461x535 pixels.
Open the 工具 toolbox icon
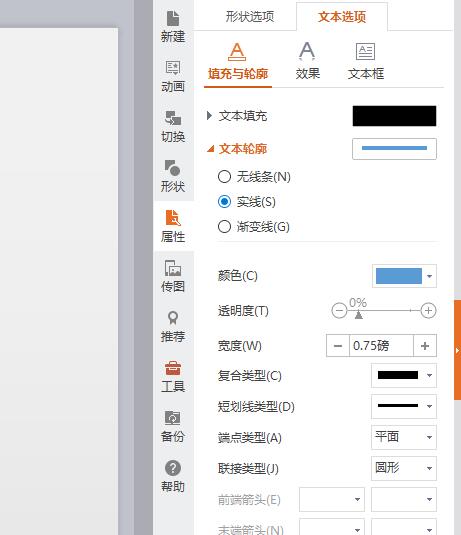pyautogui.click(x=173, y=376)
